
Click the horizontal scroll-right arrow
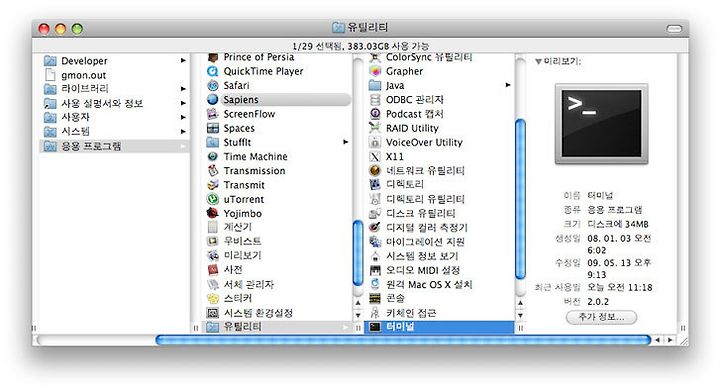pyautogui.click(x=670, y=340)
